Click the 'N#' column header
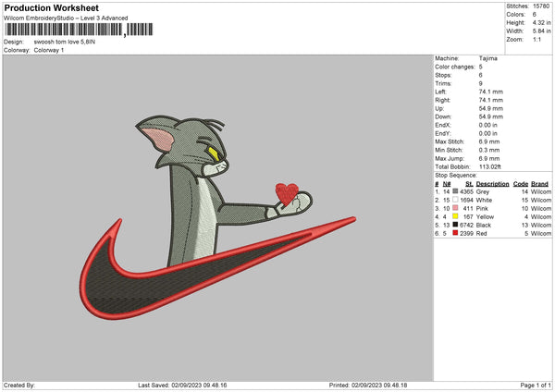The width and height of the screenshot is (555, 392). pos(447,184)
